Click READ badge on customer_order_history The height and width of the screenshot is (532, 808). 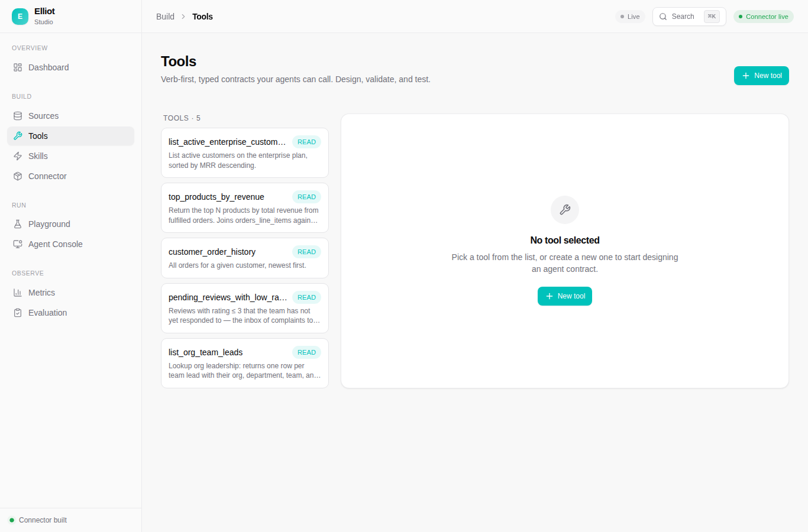coord(306,252)
